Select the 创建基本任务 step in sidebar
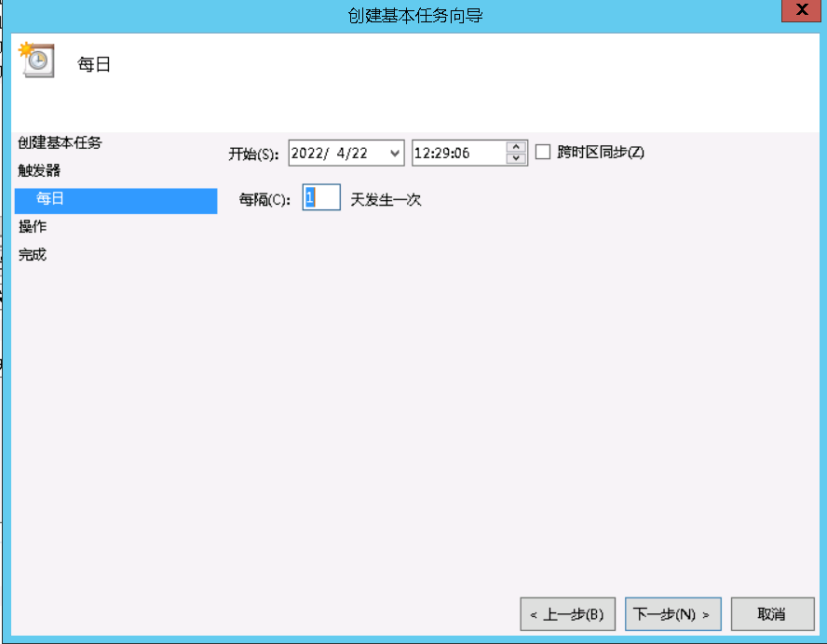The width and height of the screenshot is (827, 644). [60, 142]
